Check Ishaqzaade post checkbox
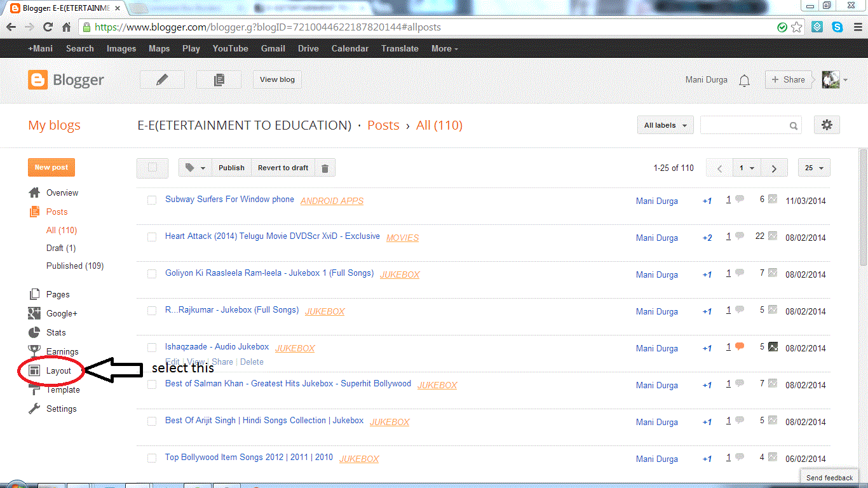This screenshot has width=868, height=488. (152, 348)
